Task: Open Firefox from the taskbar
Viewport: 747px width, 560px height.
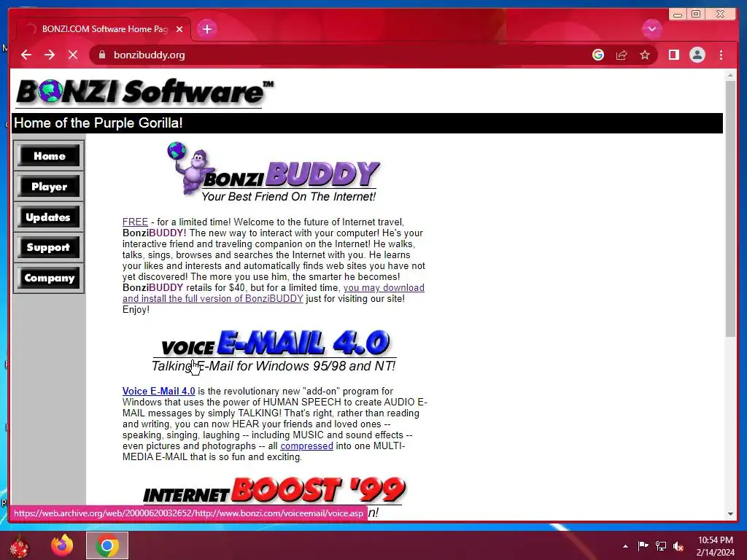Action: 62,545
